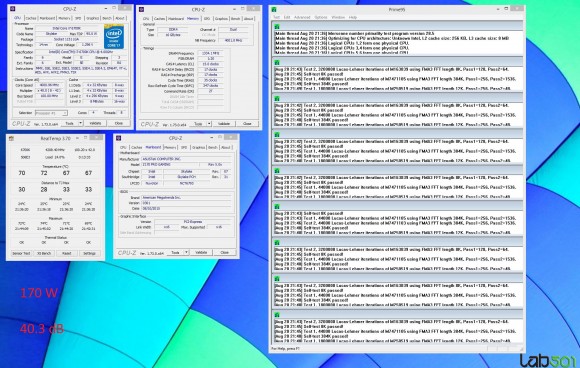Click the icon of the bottom-most Prime95 worker window
The image size is (580, 368).
click(277, 315)
